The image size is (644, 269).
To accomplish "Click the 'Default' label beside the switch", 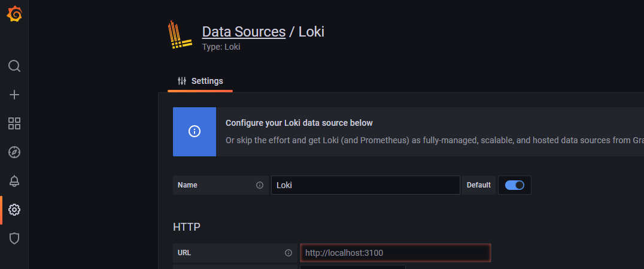I will (479, 185).
